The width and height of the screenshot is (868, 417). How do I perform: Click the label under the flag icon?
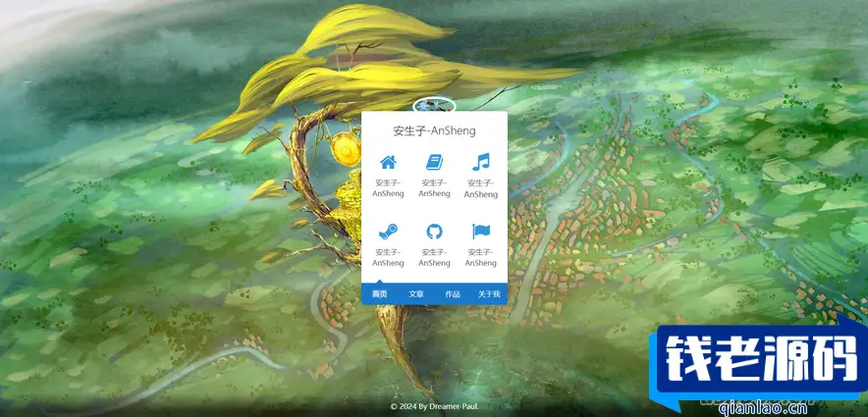[x=480, y=258]
